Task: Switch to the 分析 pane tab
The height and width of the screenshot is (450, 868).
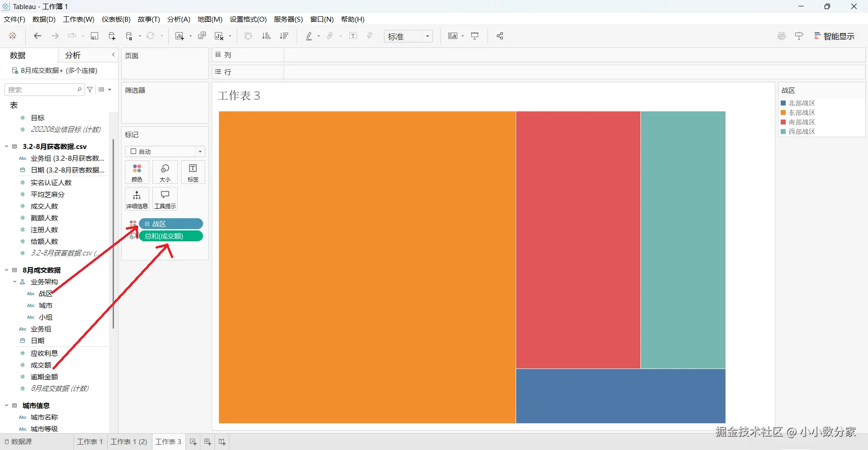Action: [73, 55]
